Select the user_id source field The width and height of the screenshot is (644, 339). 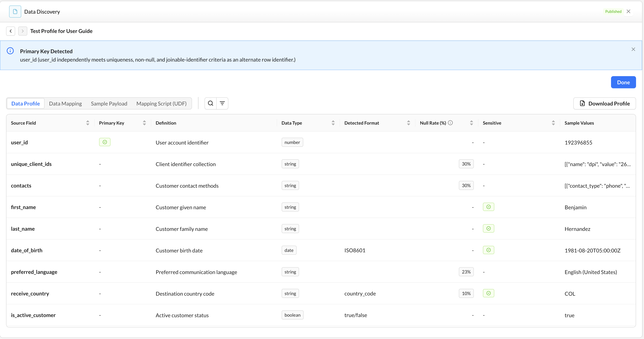coord(19,142)
